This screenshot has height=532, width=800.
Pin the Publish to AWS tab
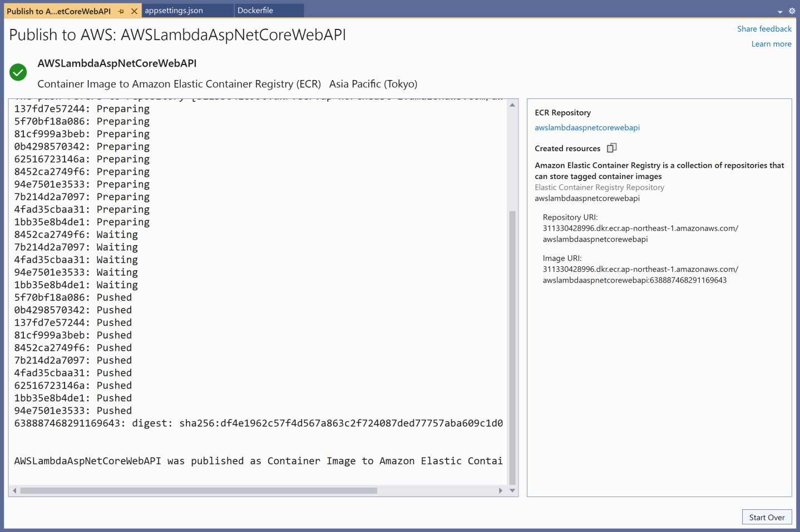[x=121, y=11]
